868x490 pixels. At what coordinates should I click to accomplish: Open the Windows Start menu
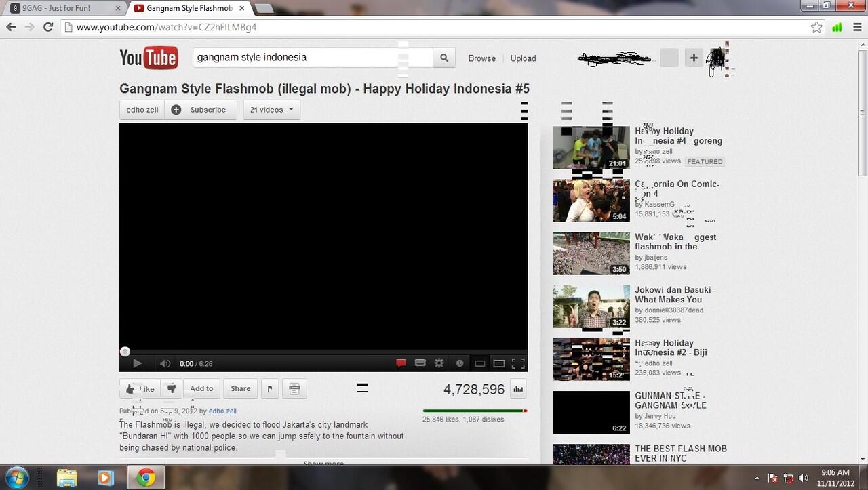[16, 478]
